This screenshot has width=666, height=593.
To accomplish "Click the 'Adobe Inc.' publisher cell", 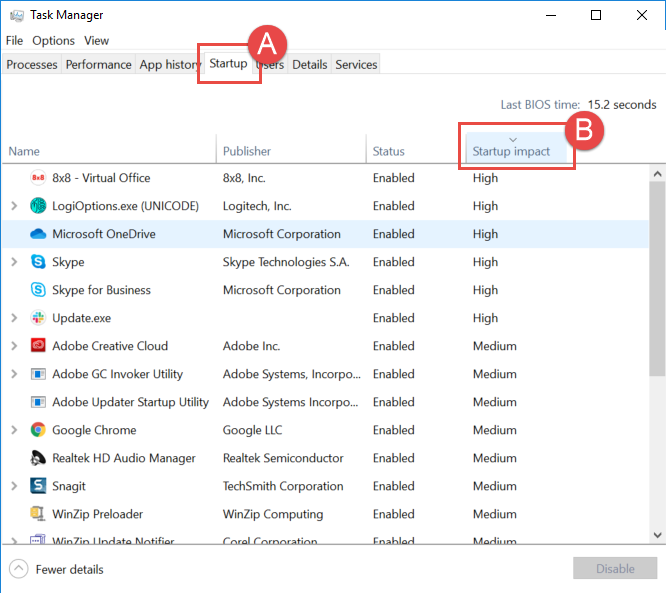I will tap(251, 346).
